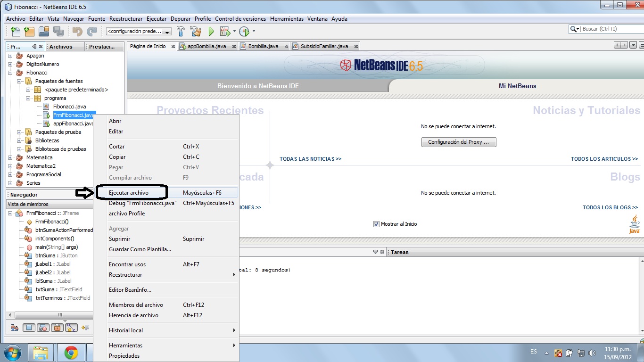Toggle the static members filter in Navegador
644x362 pixels.
(41, 327)
